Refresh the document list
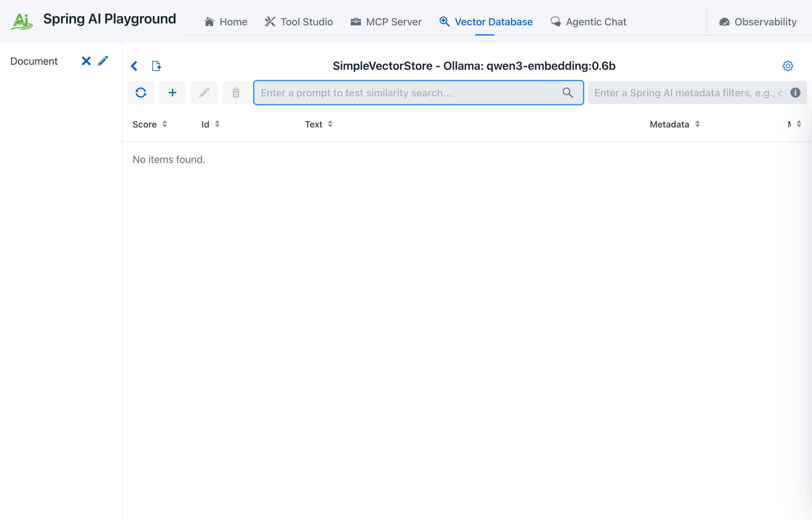This screenshot has height=520, width=812. coord(141,93)
